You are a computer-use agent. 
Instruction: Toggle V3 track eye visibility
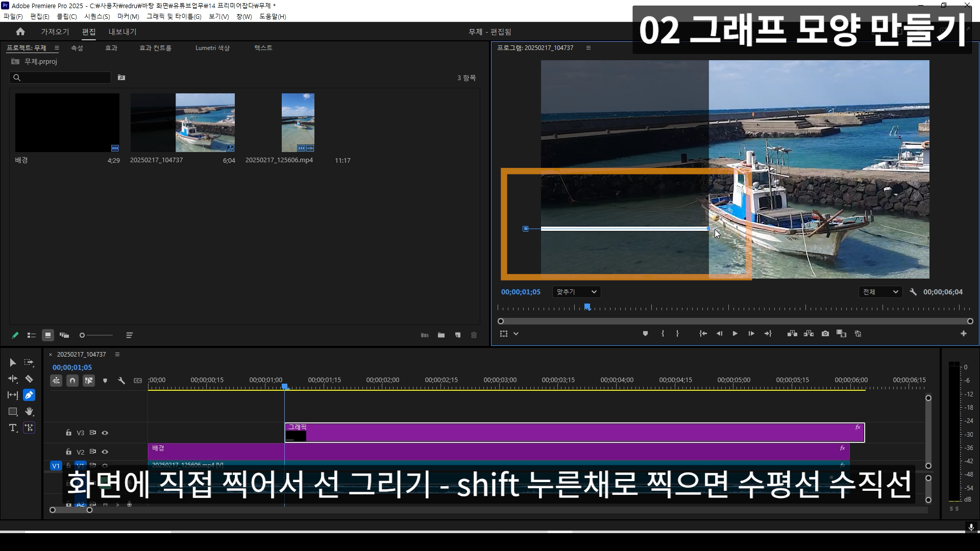(x=105, y=433)
